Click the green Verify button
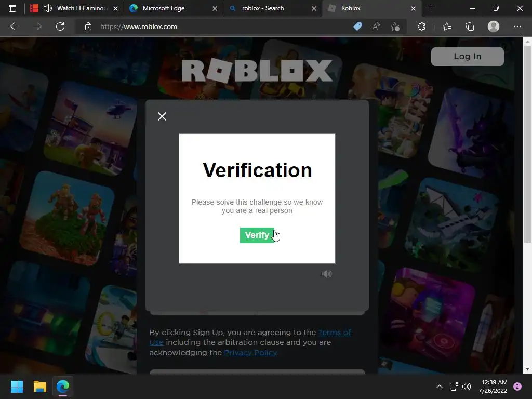This screenshot has height=399, width=532. click(257, 235)
